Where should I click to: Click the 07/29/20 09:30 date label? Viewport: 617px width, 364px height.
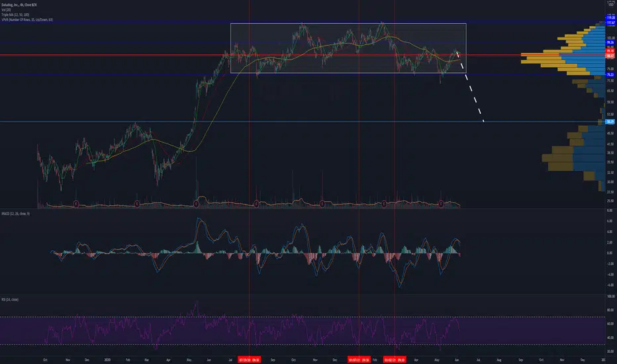249,359
